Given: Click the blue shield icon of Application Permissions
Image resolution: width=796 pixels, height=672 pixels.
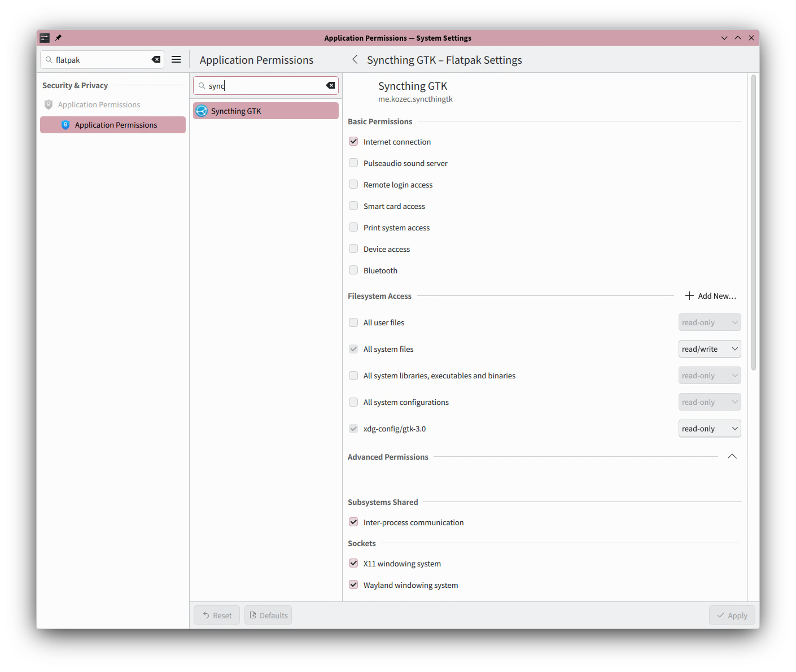Looking at the screenshot, I should coord(65,125).
